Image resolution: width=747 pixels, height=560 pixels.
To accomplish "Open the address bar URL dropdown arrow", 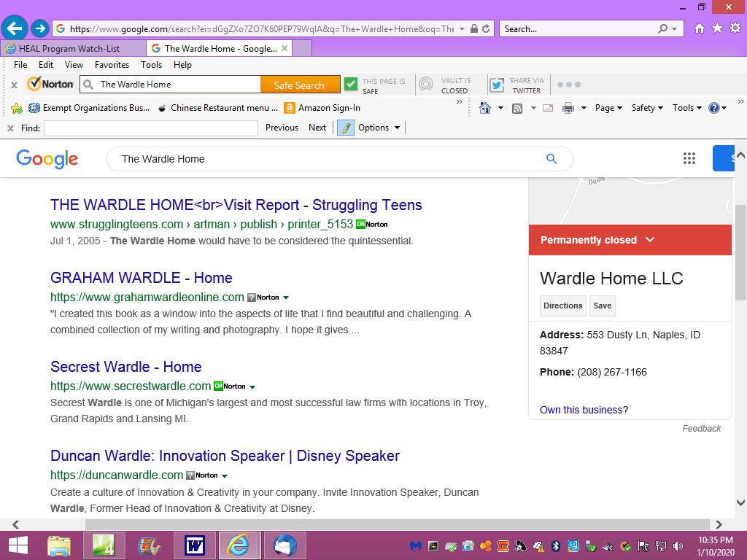I will coord(462,29).
